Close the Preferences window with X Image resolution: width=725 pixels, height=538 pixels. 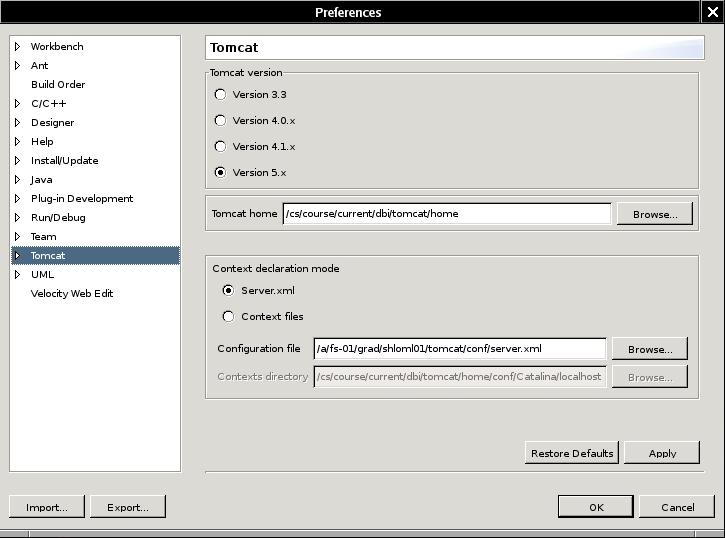pos(713,12)
